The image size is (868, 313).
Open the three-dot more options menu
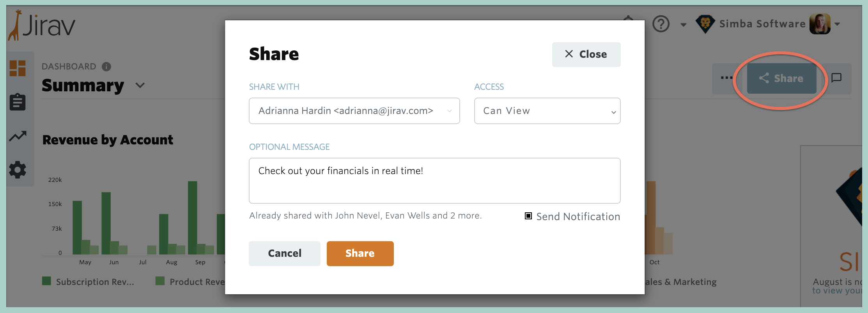pyautogui.click(x=726, y=78)
